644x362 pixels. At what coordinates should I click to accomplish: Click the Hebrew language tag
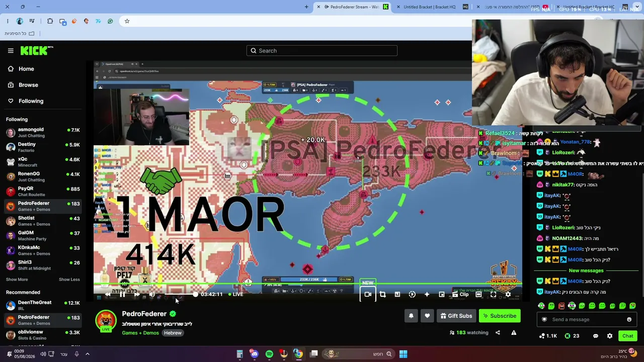[x=173, y=333]
